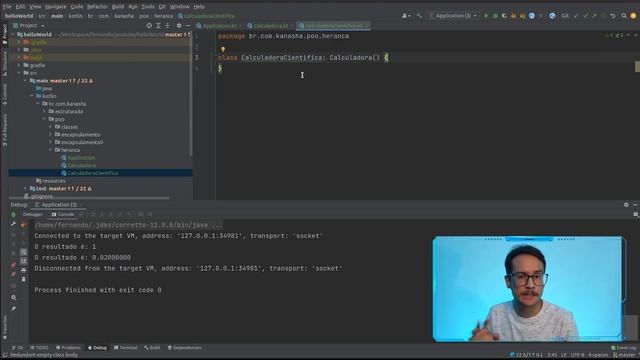Open the Application (3) run configuration dropdown
Viewport: 640px width, 360px height.
point(453,16)
